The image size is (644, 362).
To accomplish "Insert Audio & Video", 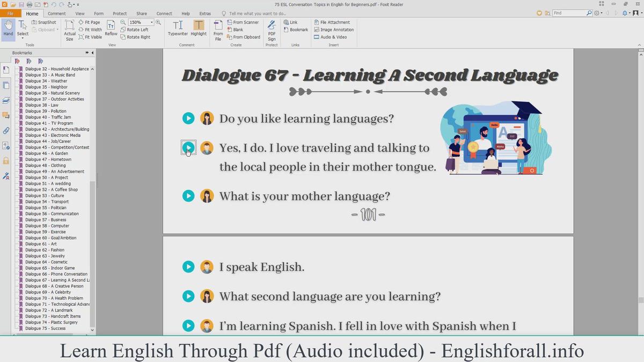I will click(331, 37).
